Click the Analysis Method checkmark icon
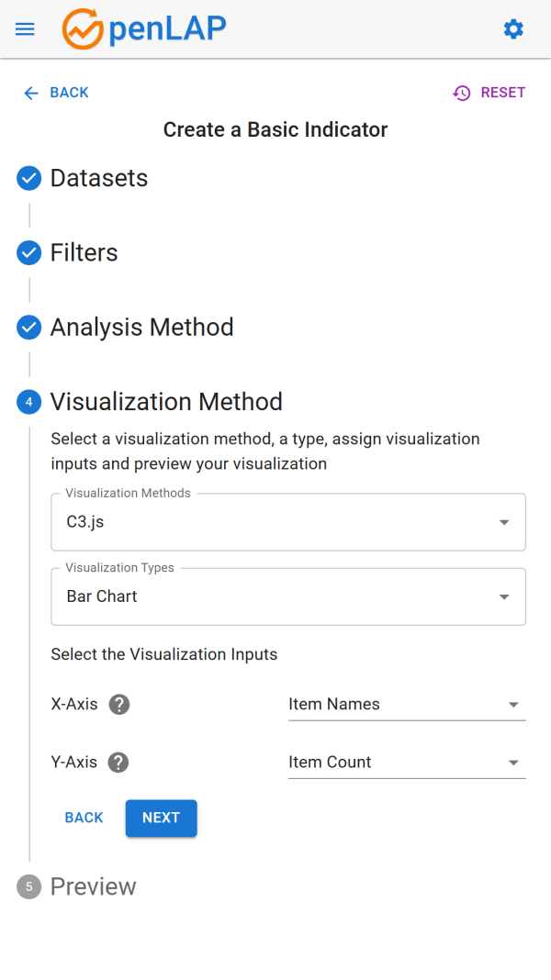Viewport: 551px width, 980px height. [x=29, y=328]
